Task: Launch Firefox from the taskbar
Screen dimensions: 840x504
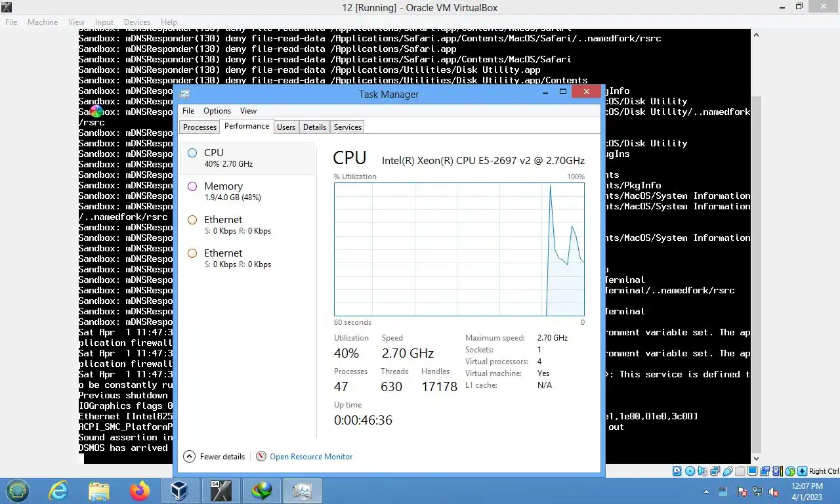Action: 140,490
